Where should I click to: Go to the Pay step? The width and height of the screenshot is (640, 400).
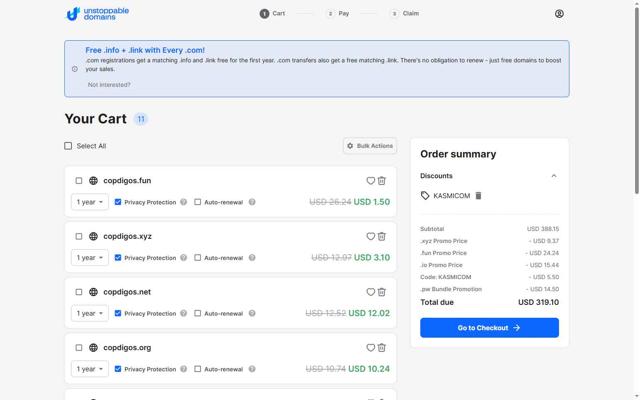[338, 13]
